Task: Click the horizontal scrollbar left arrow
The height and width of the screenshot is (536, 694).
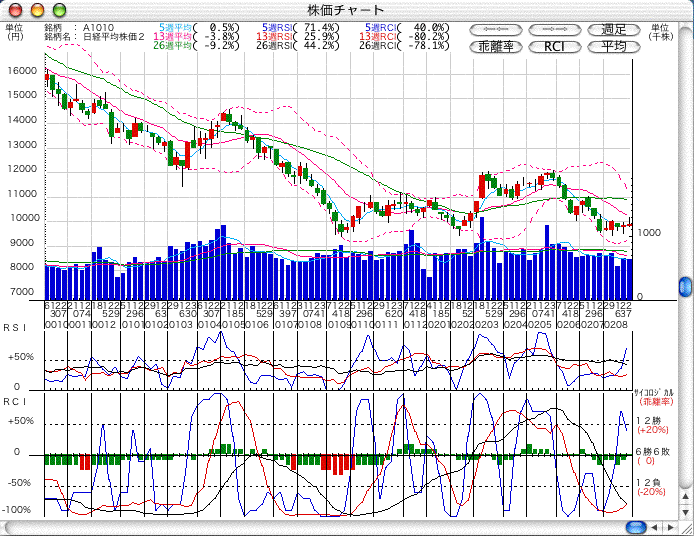Action: [655, 527]
